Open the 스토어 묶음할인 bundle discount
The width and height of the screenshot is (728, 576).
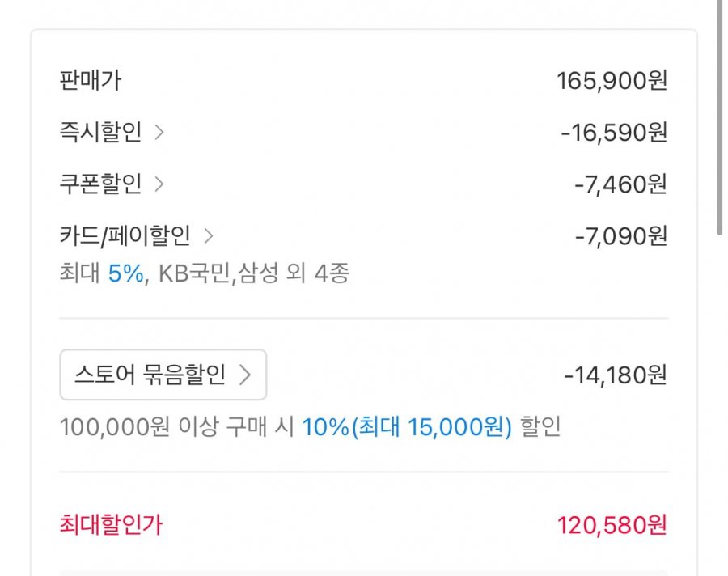163,375
